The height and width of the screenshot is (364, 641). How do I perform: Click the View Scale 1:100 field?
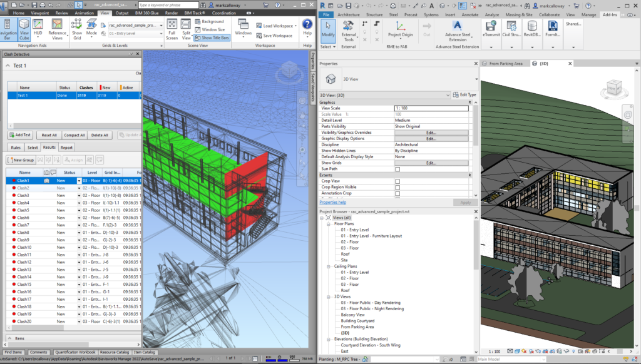431,108
